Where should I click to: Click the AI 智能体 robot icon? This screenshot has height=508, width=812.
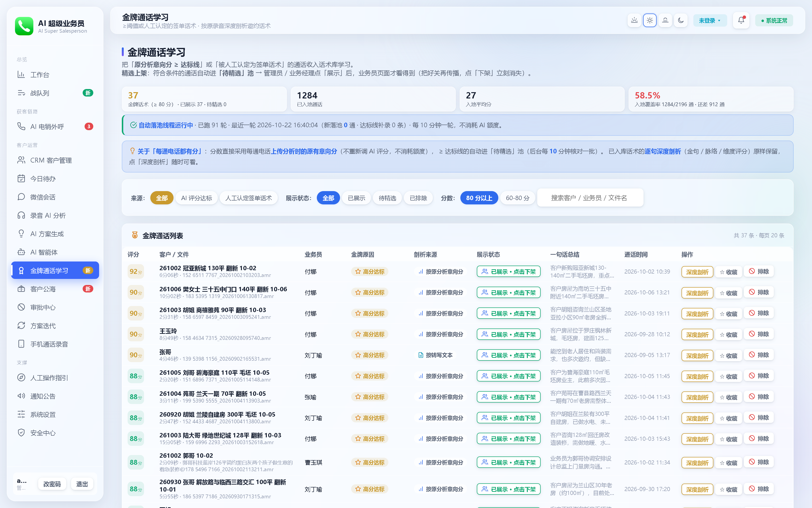tap(21, 252)
